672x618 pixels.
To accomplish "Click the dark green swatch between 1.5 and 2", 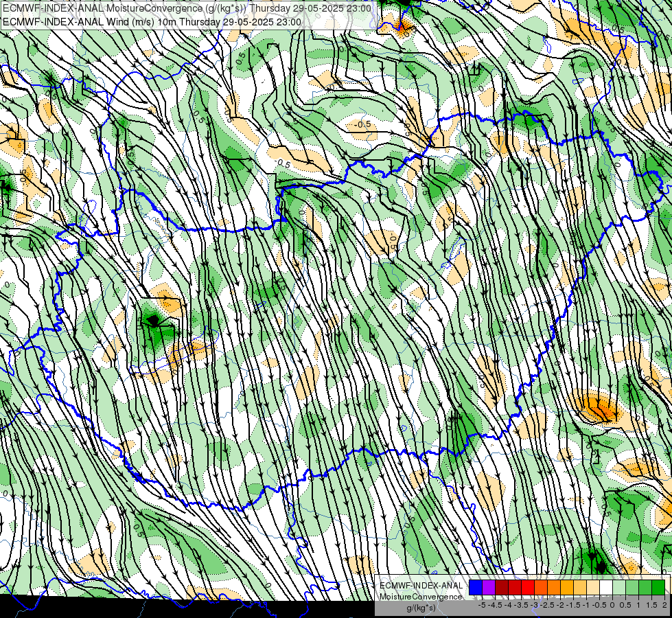I will coord(658,588).
